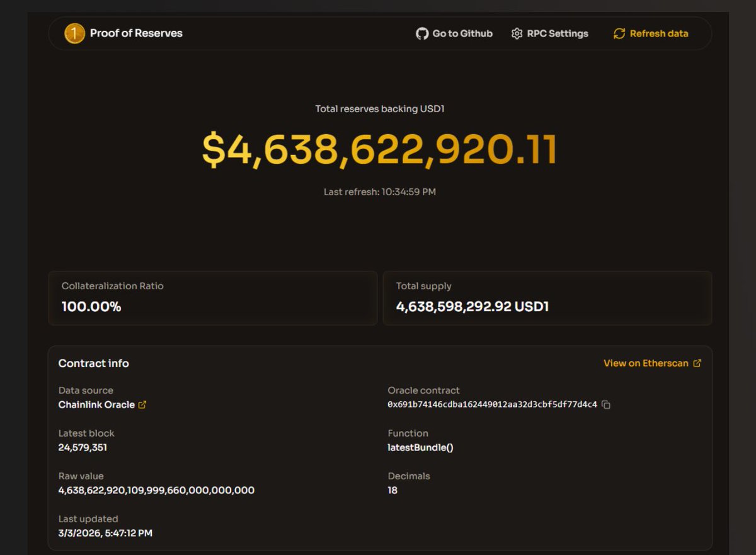Screen dimensions: 756x555
Task: Open RPC Settings
Action: (549, 33)
